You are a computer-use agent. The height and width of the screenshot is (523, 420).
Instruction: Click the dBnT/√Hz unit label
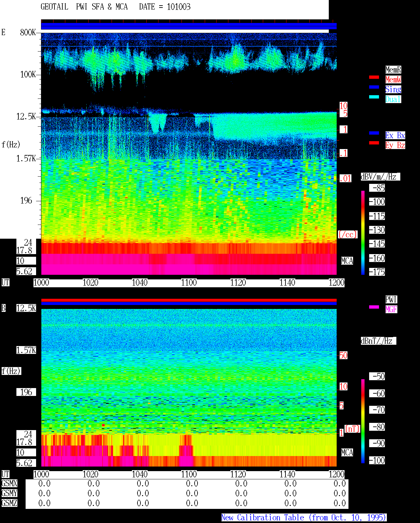[378, 341]
